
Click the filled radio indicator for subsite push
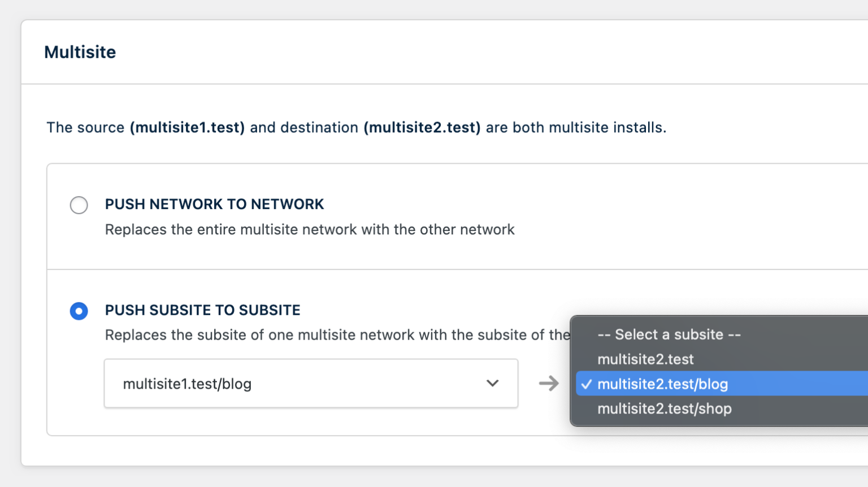point(79,311)
